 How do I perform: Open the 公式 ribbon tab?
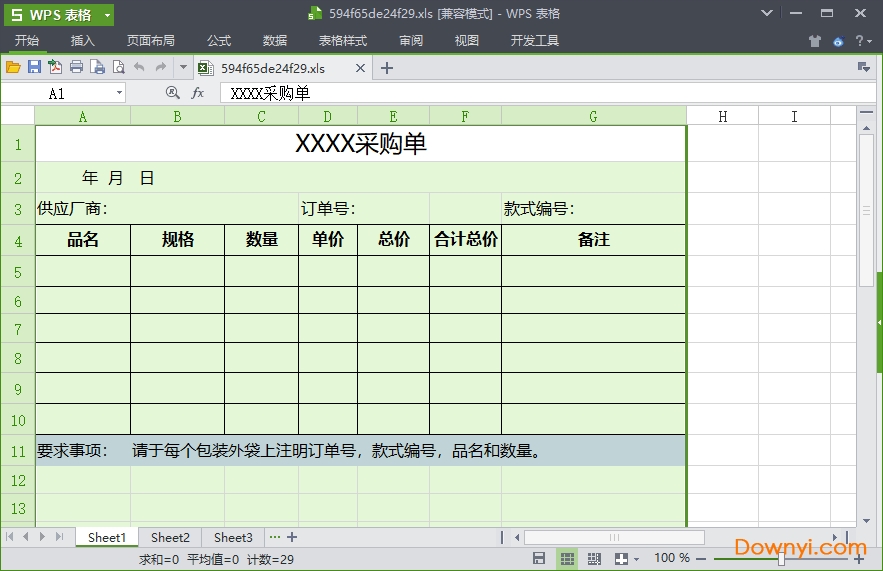[x=218, y=41]
